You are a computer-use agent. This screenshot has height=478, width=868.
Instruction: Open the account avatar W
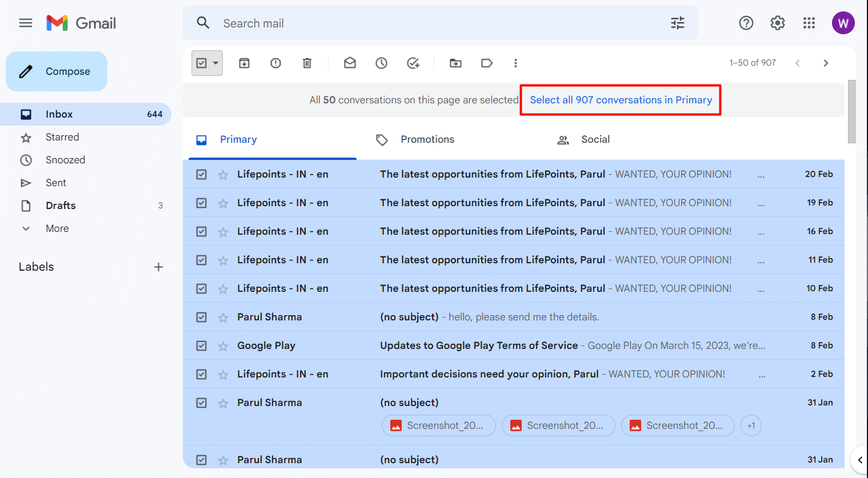tap(843, 23)
